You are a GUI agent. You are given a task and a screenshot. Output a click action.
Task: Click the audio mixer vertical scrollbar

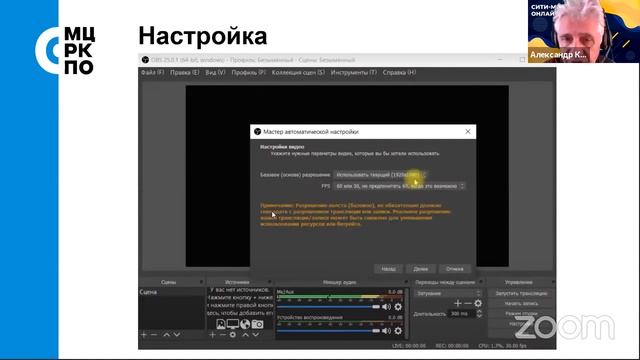pos(407,313)
